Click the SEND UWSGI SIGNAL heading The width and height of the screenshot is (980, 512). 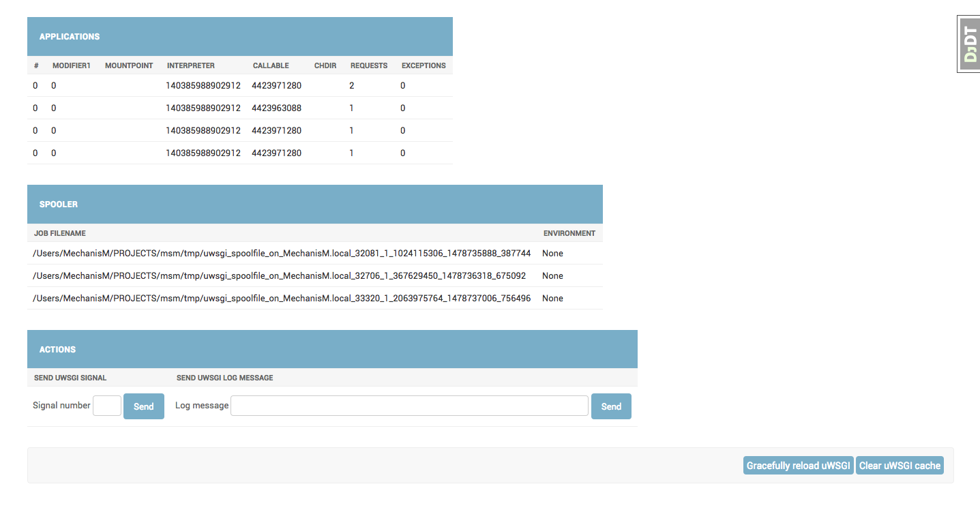[70, 378]
